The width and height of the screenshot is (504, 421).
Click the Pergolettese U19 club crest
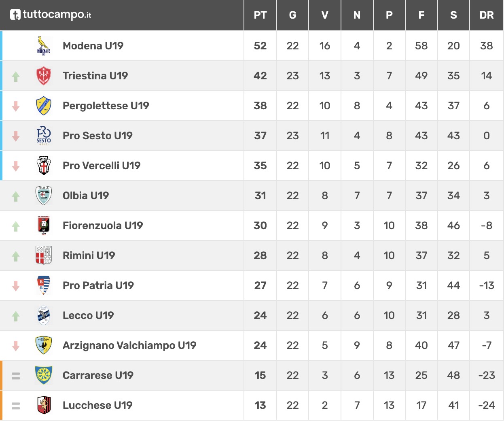44,106
